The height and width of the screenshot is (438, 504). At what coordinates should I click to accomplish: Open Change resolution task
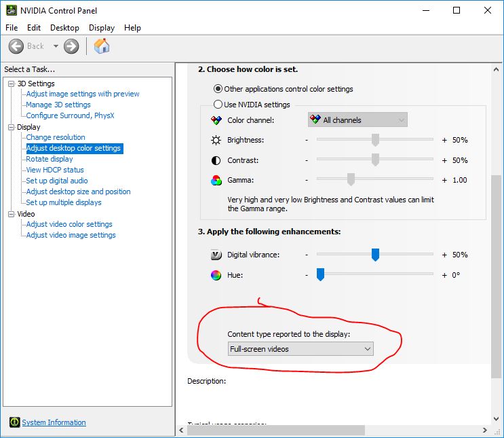56,137
